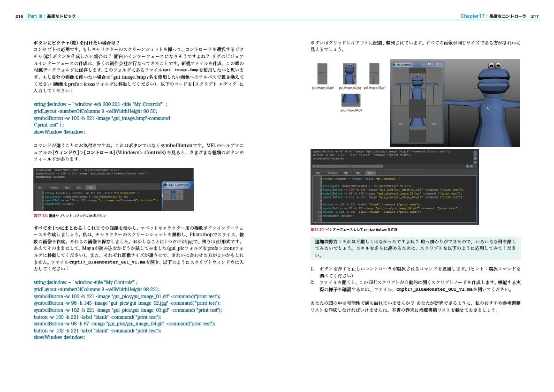Click code line 'string $window = `window -wh 300 221'
The height and width of the screenshot is (392, 554).
click(x=100, y=104)
